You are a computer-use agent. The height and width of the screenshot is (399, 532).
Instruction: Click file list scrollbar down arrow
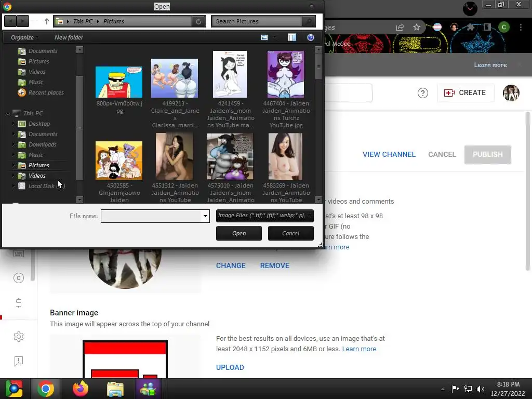(318, 200)
